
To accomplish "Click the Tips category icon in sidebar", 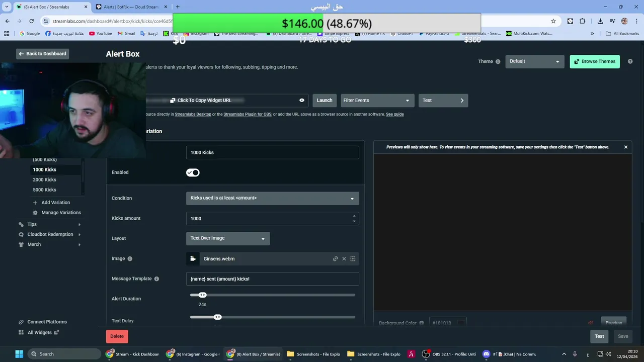I will pyautogui.click(x=21, y=224).
